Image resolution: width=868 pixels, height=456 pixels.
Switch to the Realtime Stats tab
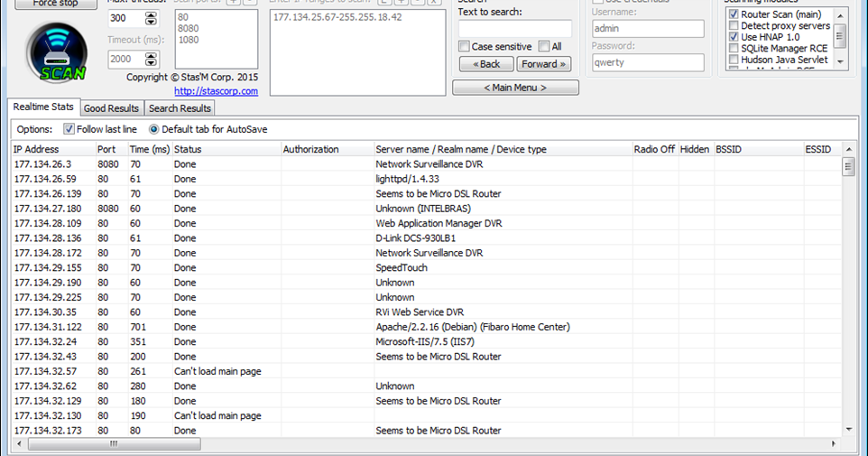(x=43, y=107)
